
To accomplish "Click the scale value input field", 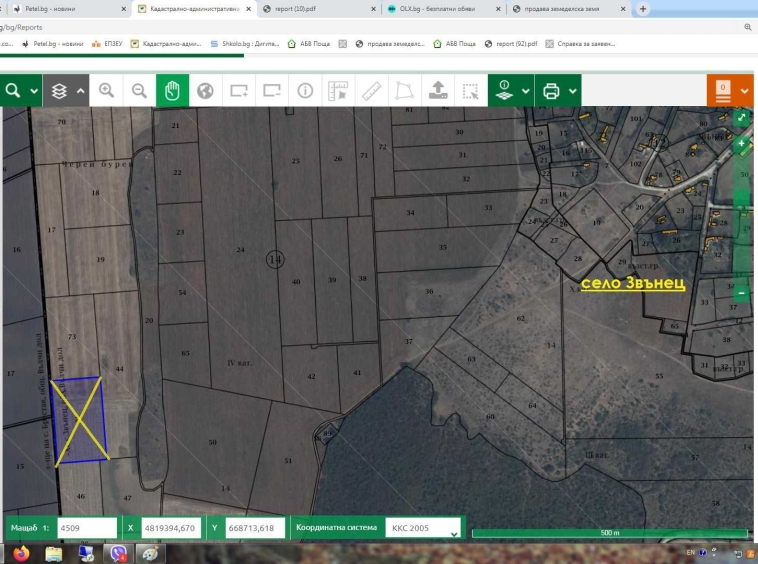I will [85, 527].
